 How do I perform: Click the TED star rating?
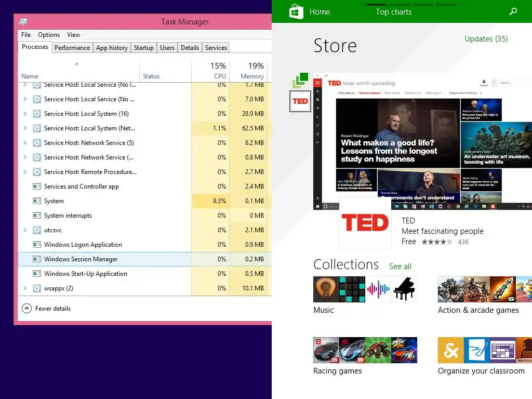436,242
